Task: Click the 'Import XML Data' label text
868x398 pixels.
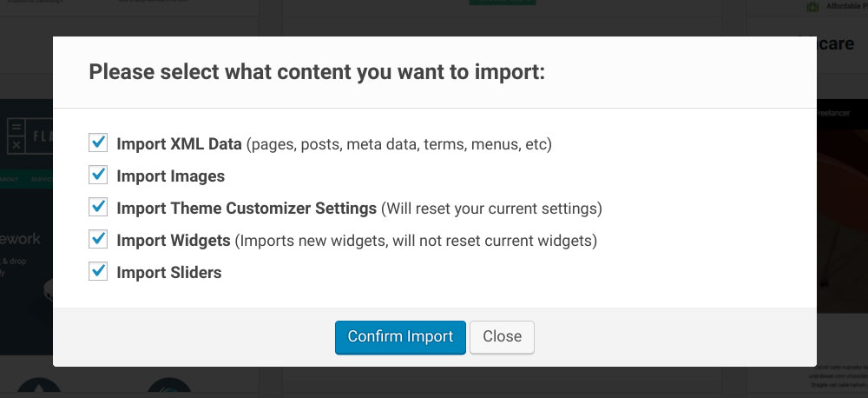Action: 179,144
